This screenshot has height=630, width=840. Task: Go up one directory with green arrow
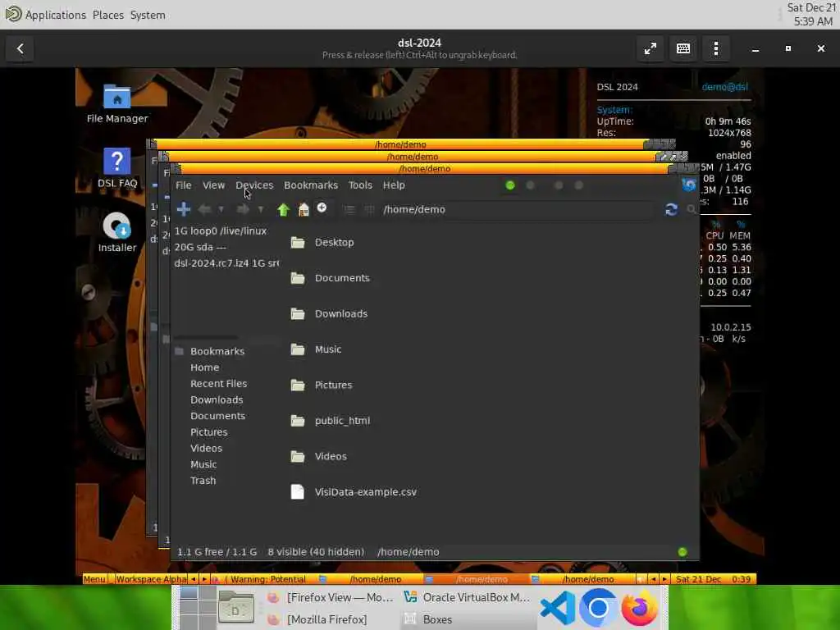[x=283, y=209]
